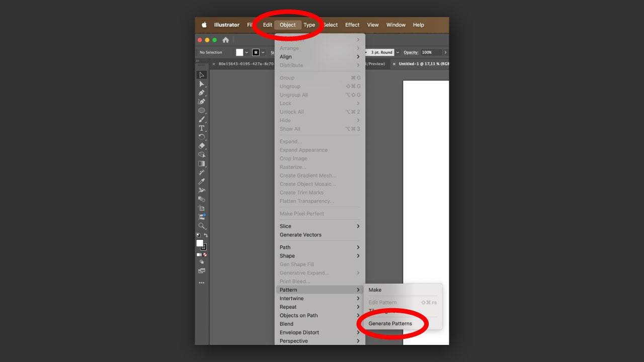Open Edit Toolbar three-dots button

point(202,283)
